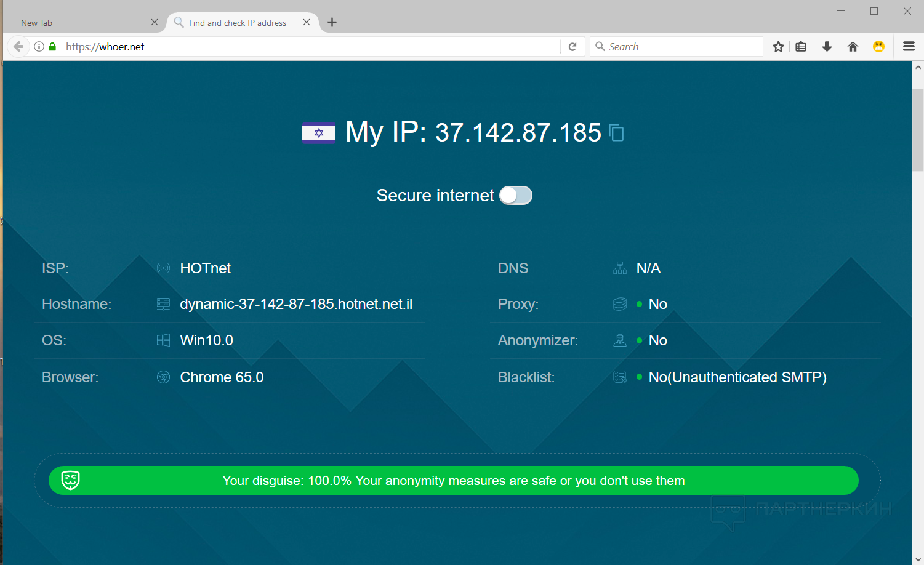Click the page's vertical scrollbar thumb
This screenshot has width=924, height=565.
pyautogui.click(x=918, y=129)
